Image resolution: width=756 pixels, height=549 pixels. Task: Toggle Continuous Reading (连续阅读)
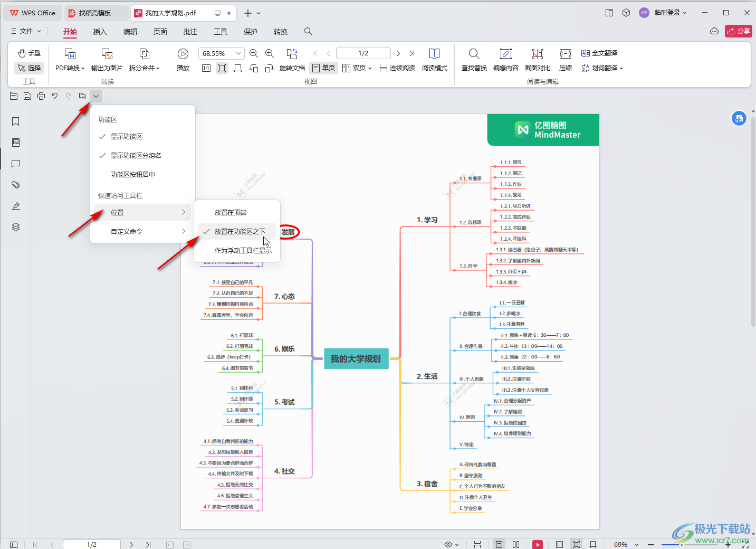pyautogui.click(x=397, y=68)
